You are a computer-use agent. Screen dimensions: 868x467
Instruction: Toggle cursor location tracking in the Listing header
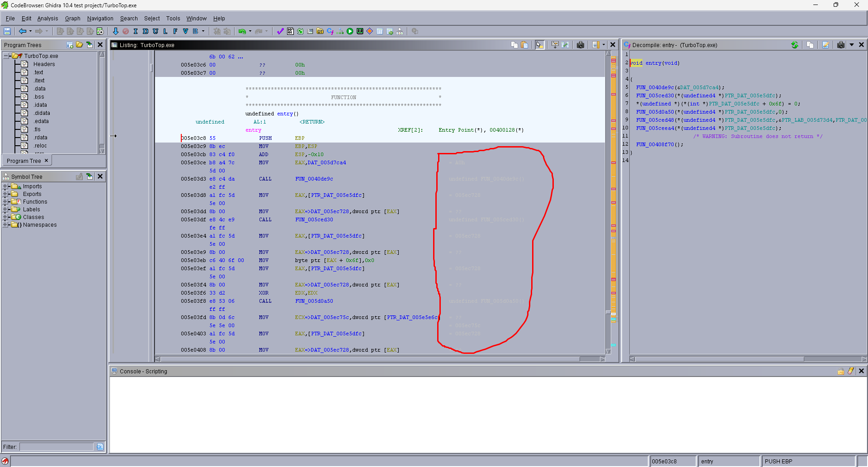tap(539, 45)
